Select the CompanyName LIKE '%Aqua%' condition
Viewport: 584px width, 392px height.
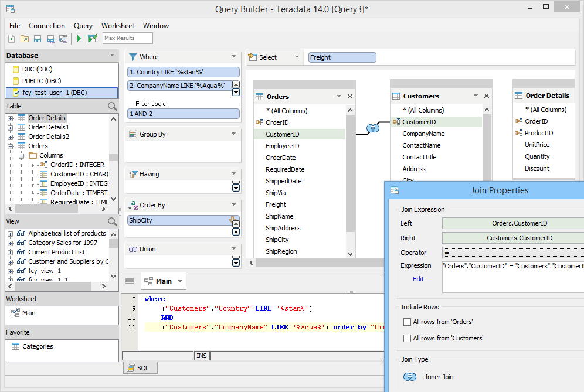[x=179, y=86]
